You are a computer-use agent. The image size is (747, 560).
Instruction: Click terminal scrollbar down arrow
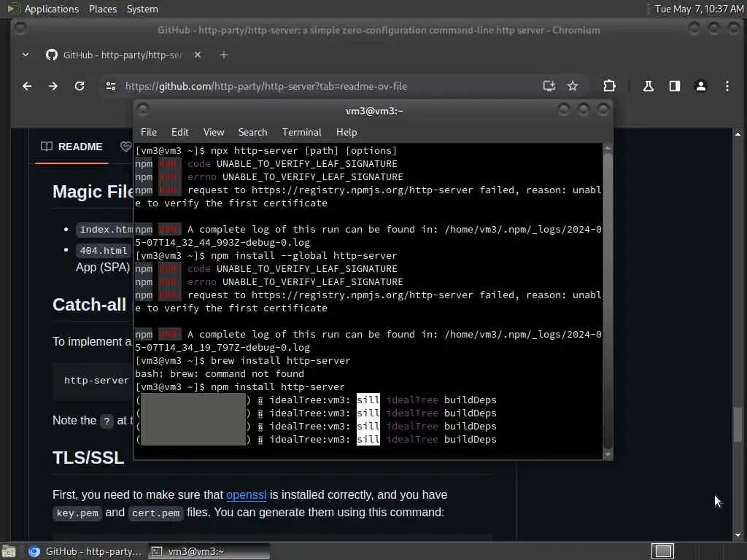(608, 455)
